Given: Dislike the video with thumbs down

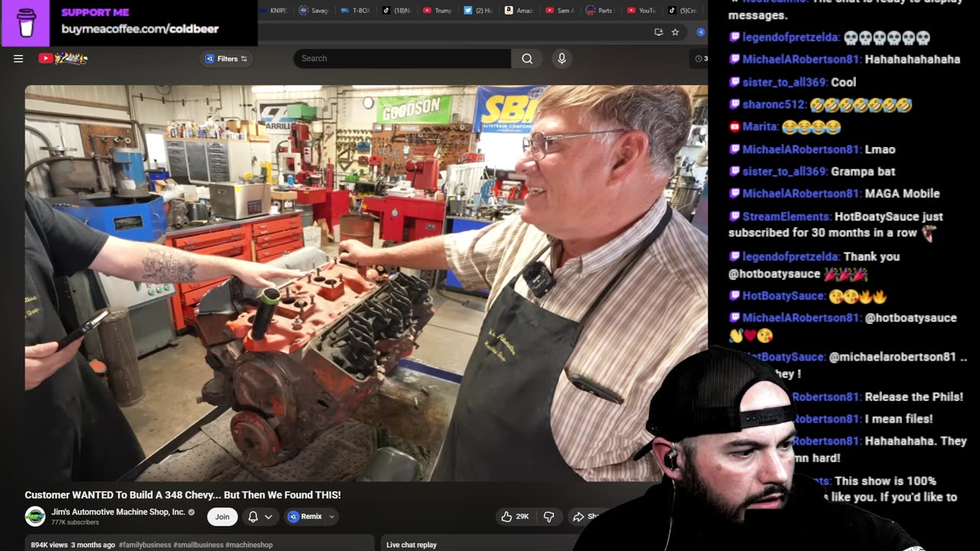Looking at the screenshot, I should click(x=549, y=517).
